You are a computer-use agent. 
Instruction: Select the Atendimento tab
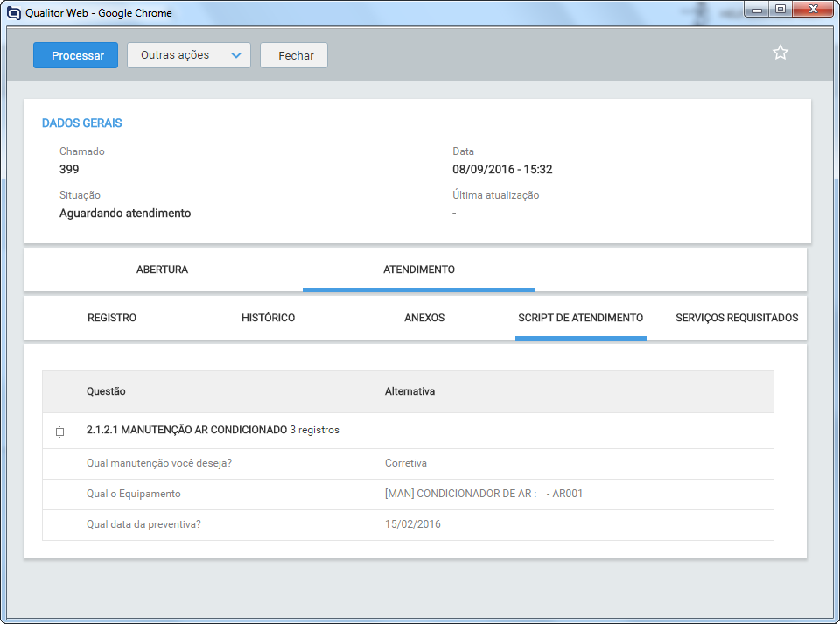[x=418, y=270]
